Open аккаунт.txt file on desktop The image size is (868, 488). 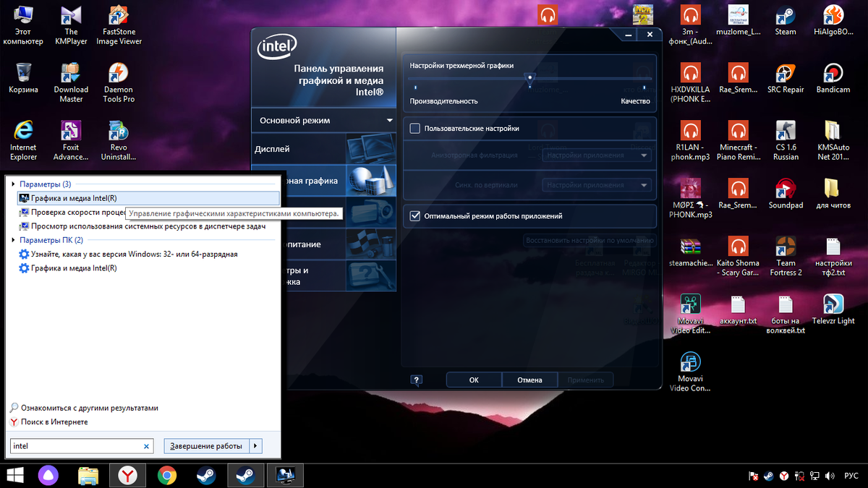click(739, 309)
